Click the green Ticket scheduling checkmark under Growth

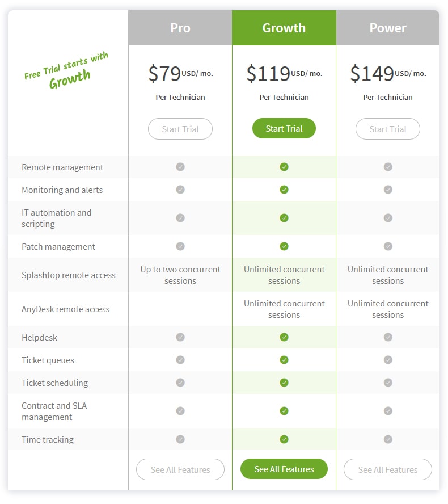click(284, 383)
